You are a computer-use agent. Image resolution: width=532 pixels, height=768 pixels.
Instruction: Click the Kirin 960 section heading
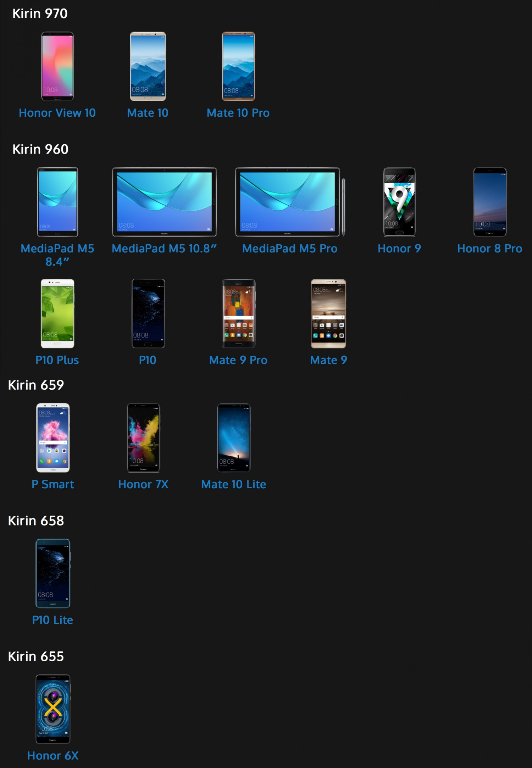pyautogui.click(x=40, y=149)
